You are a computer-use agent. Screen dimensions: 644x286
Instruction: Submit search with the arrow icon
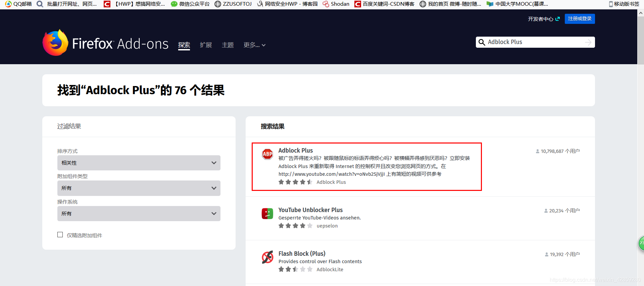588,42
